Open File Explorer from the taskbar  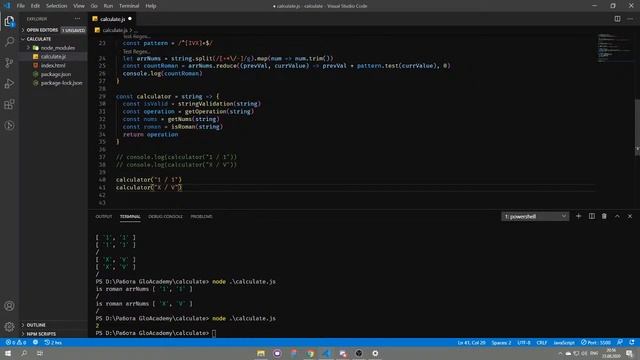click(261, 353)
